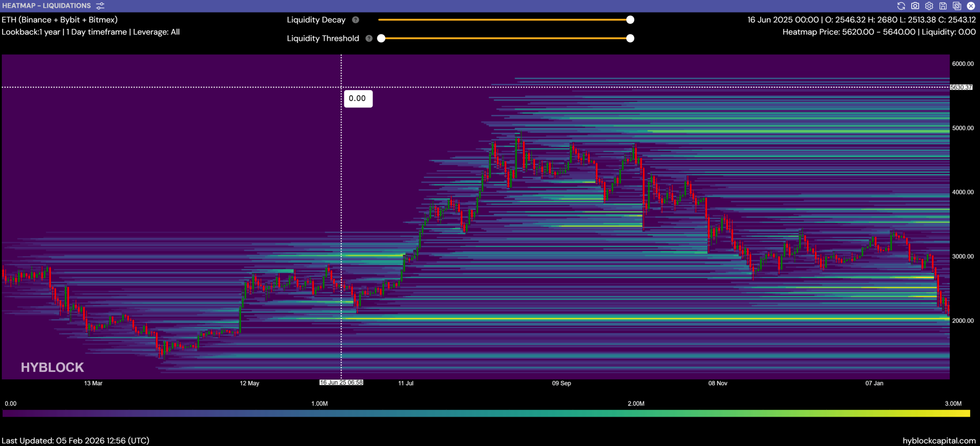Close the heatmap panel with X
This screenshot has width=980, height=446.
click(x=971, y=6)
